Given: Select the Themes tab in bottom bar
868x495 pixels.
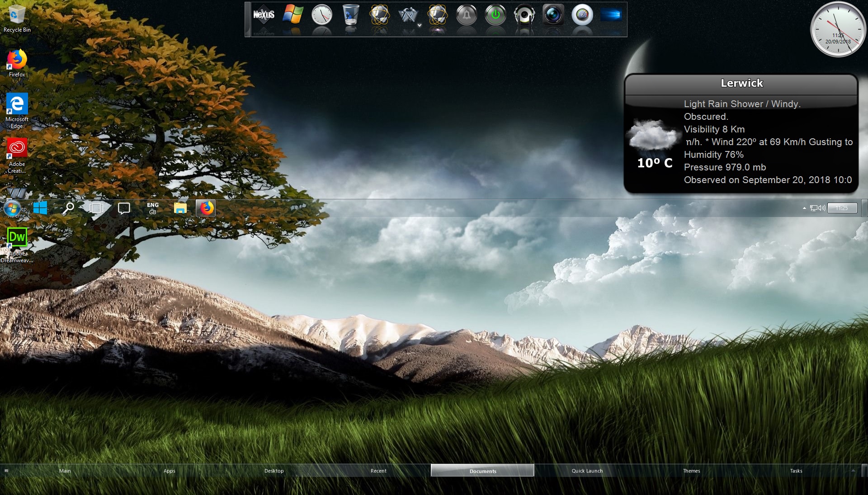Looking at the screenshot, I should point(691,471).
